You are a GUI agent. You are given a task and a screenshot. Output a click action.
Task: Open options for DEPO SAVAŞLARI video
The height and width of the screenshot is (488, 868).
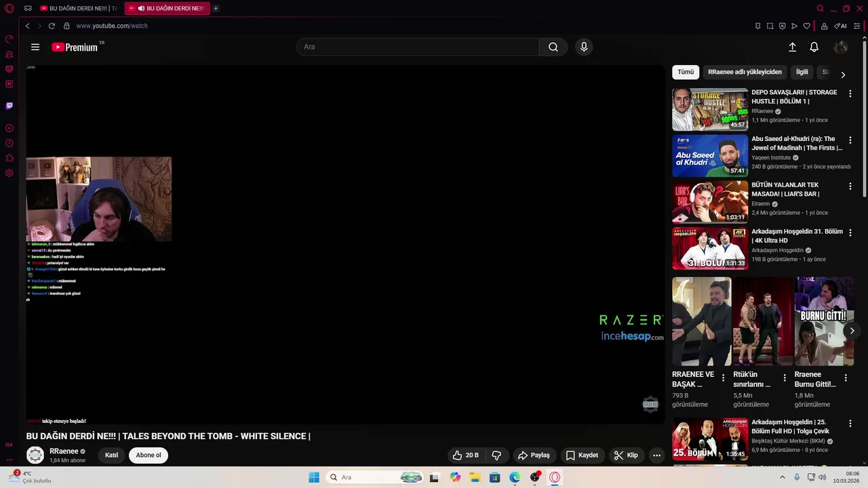850,94
